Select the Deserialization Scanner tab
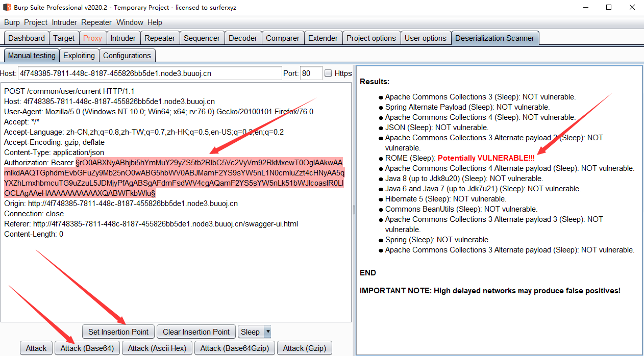 click(x=494, y=38)
